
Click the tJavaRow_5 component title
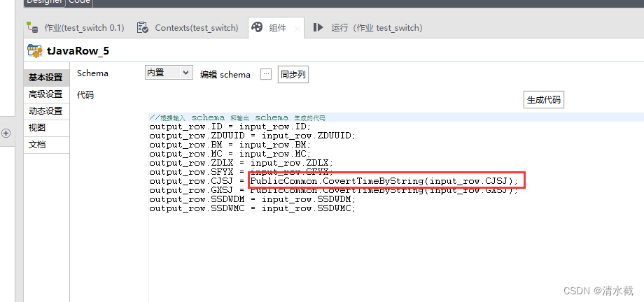78,51
